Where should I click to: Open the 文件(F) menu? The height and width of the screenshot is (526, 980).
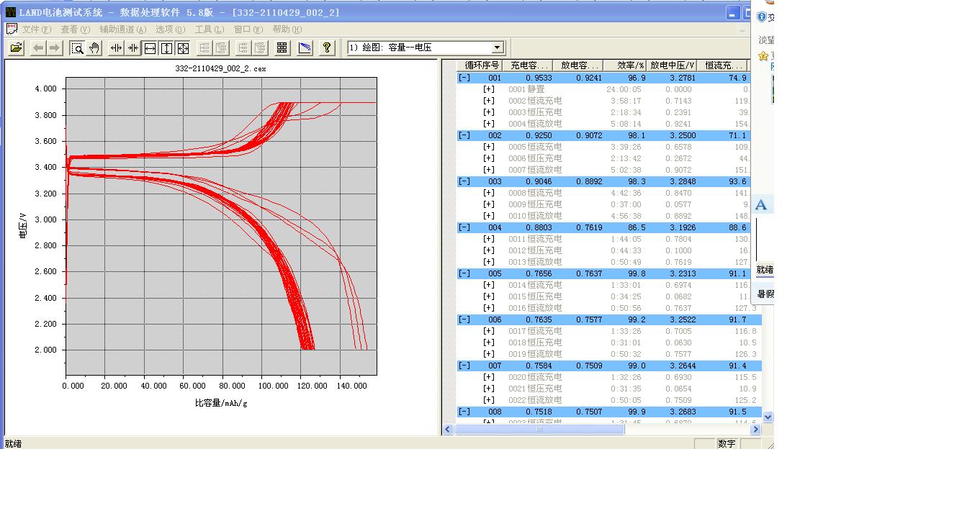pyautogui.click(x=37, y=30)
